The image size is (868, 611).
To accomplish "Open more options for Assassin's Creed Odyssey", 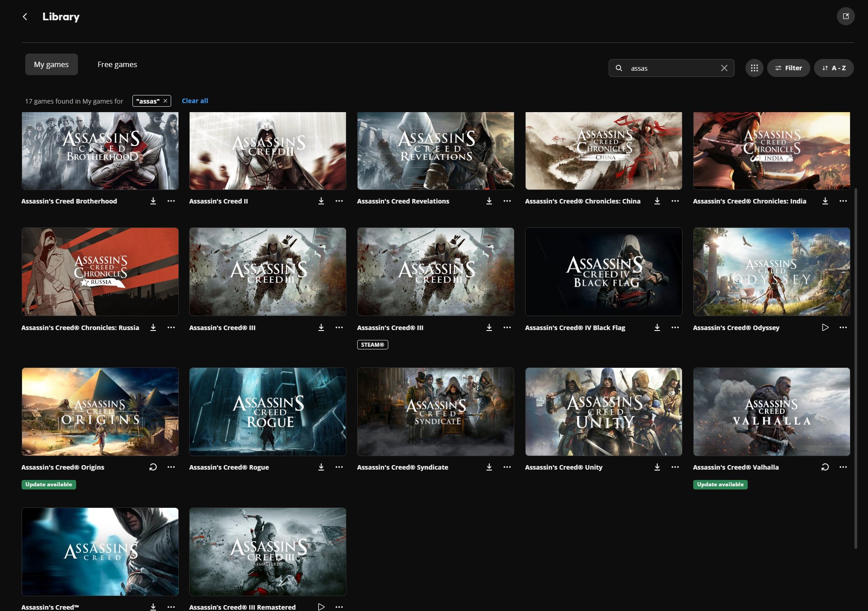I will click(x=843, y=328).
